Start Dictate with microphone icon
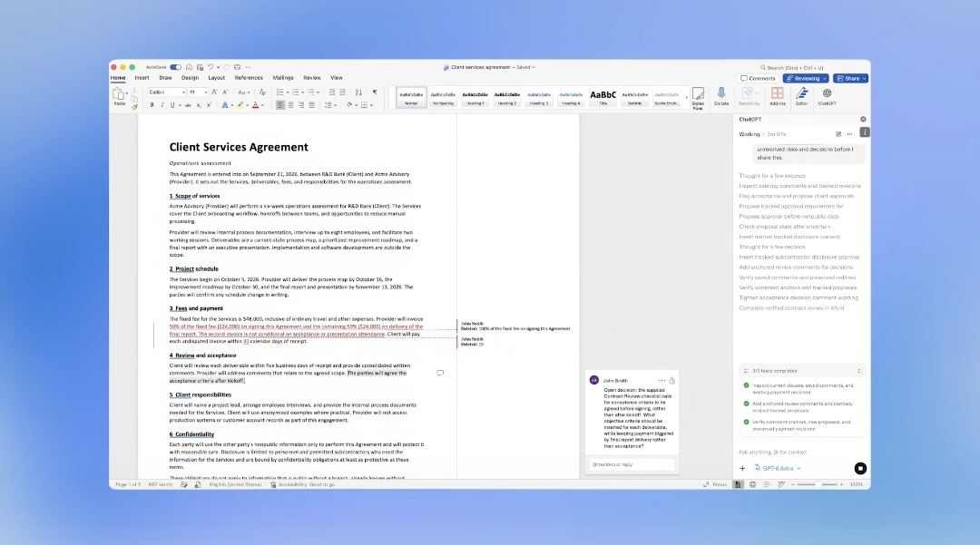 [x=721, y=96]
